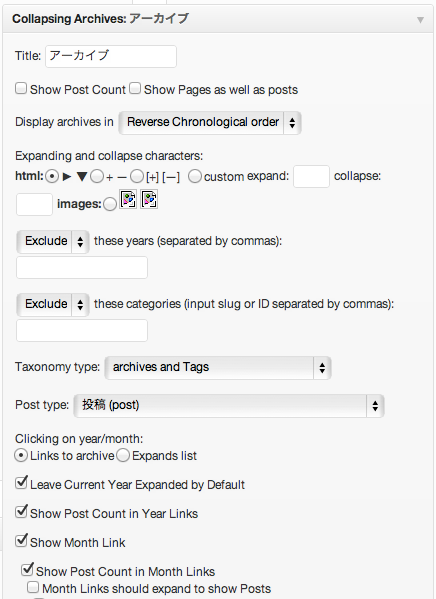Click the first expand image icon
Image resolution: width=436 pixels, height=599 pixels.
click(128, 199)
